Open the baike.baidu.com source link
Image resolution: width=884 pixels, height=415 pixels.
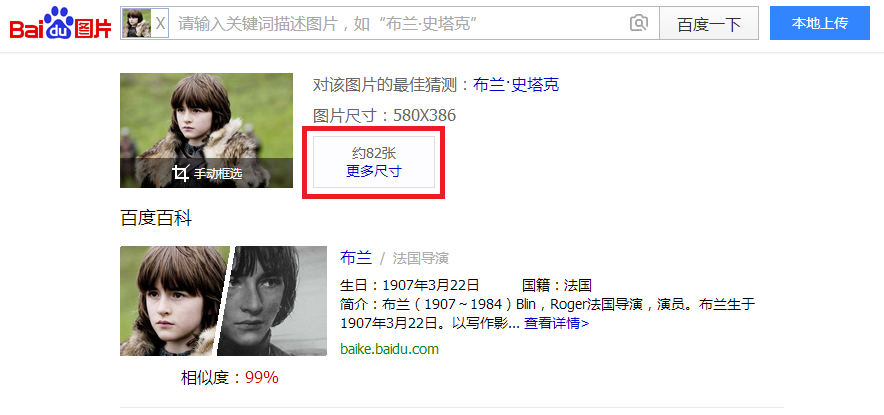[x=390, y=349]
